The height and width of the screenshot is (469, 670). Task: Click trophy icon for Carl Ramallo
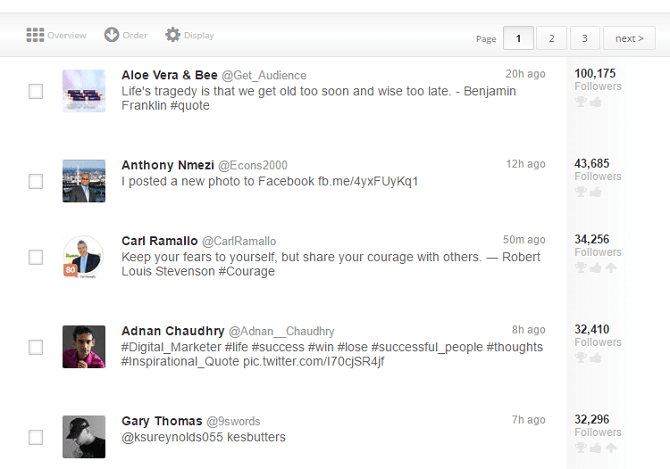click(x=580, y=268)
